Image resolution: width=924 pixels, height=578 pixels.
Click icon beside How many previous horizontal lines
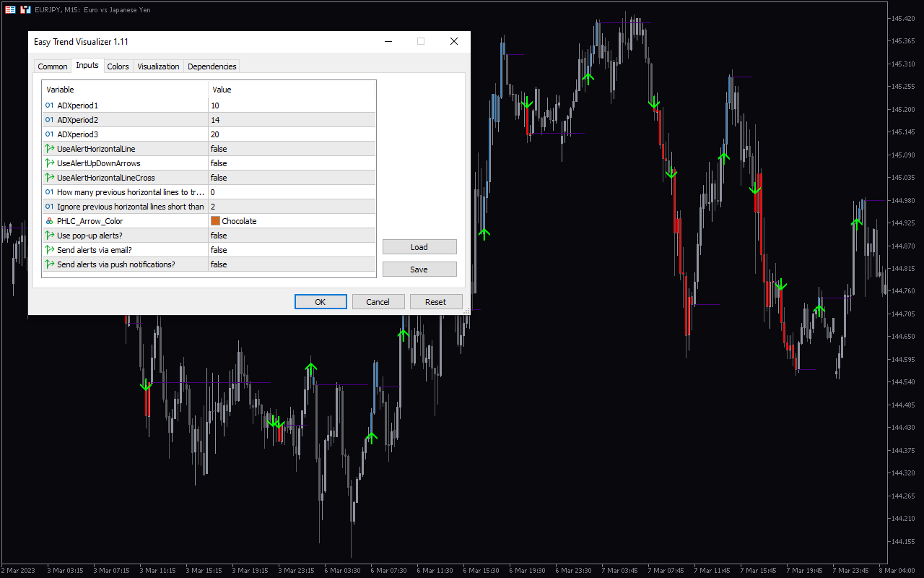50,192
